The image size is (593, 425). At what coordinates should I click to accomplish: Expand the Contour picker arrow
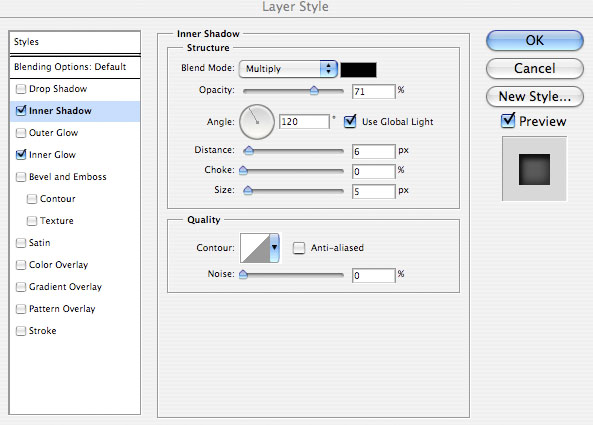tap(275, 248)
